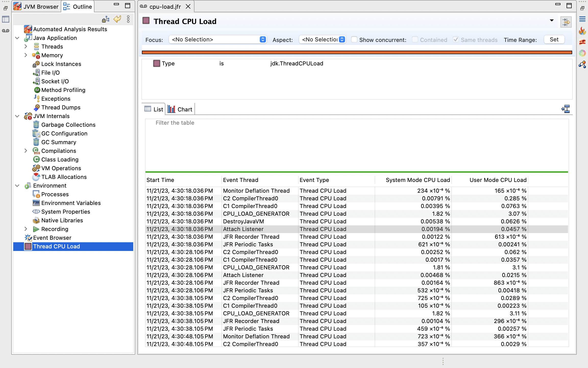Click the table settings icon beside List tab

[x=566, y=109]
